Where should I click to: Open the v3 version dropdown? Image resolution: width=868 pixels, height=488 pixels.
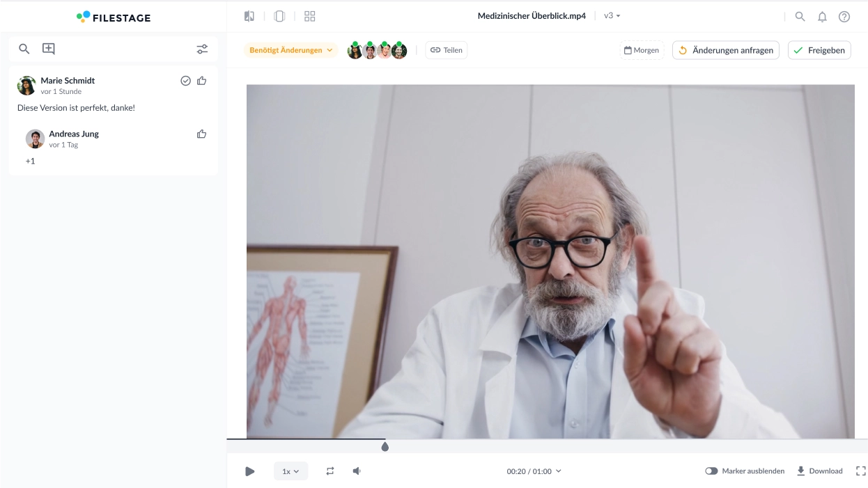pyautogui.click(x=612, y=16)
